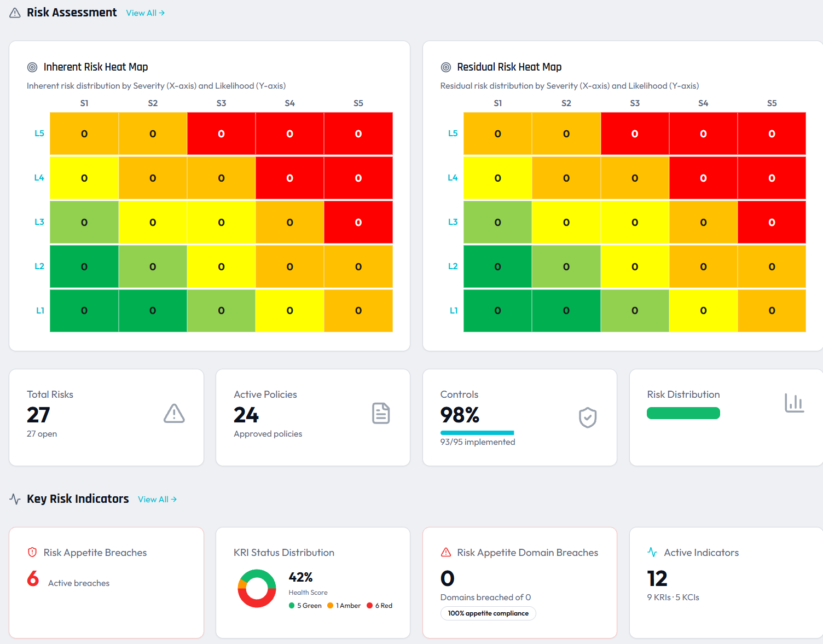Click the Risk Appetite Breaches shield alert icon

point(32,553)
